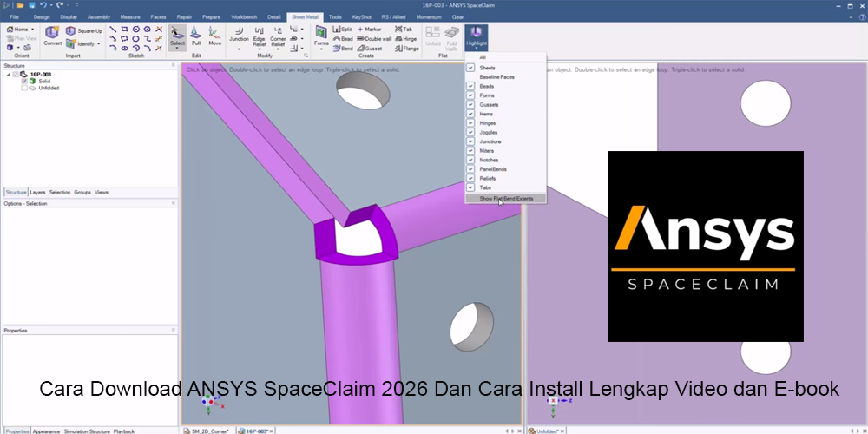The width and height of the screenshot is (868, 434).
Task: Click the Undo arrow icon
Action: (x=43, y=5)
